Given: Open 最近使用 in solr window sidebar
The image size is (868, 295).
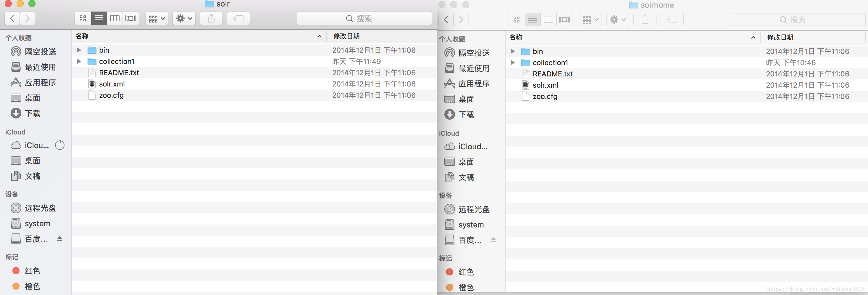Looking at the screenshot, I should pyautogui.click(x=33, y=67).
